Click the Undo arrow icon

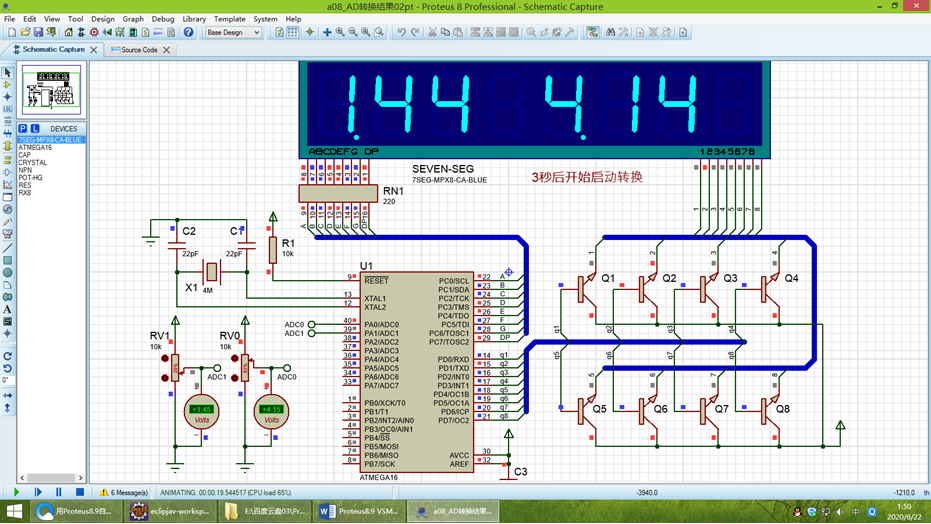pos(402,33)
